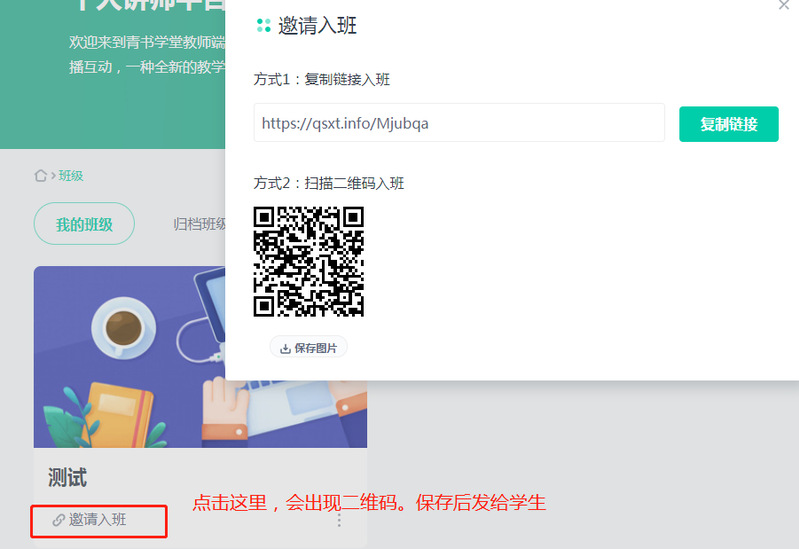Click the red annotation text below the dialog
This screenshot has height=549, width=799.
tap(368, 502)
